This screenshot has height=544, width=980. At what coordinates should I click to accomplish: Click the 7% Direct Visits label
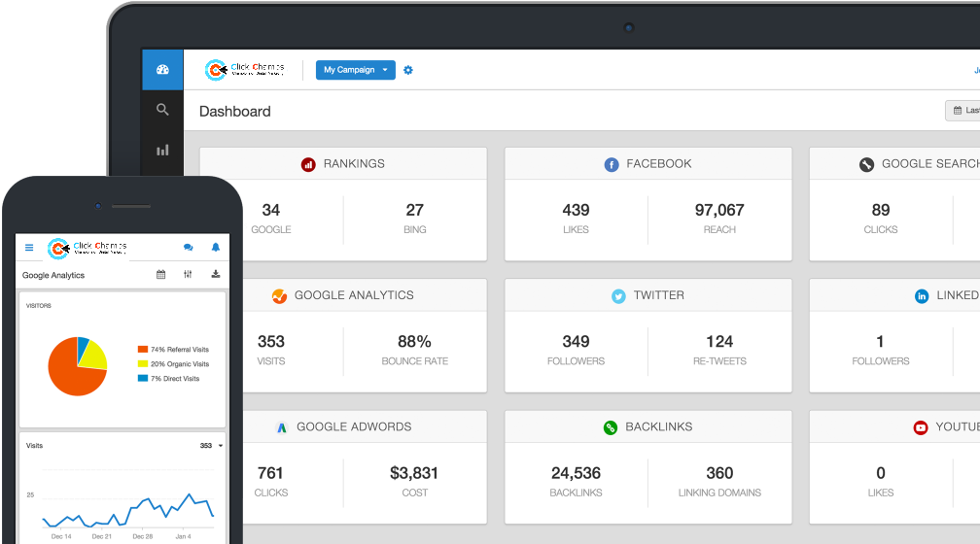[175, 379]
